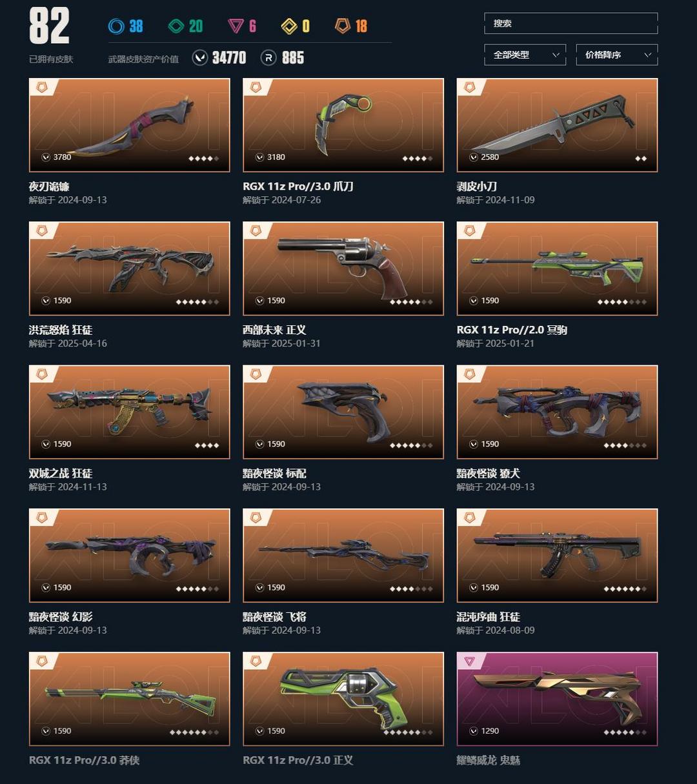Click the 黯夜怪谈 幻影 skin name link
The height and width of the screenshot is (784, 697).
click(x=61, y=617)
